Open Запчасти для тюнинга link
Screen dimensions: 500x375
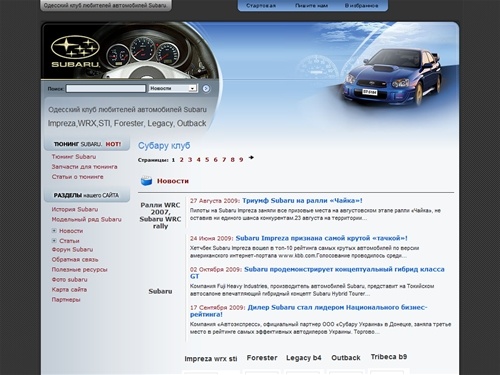pyautogui.click(x=84, y=167)
